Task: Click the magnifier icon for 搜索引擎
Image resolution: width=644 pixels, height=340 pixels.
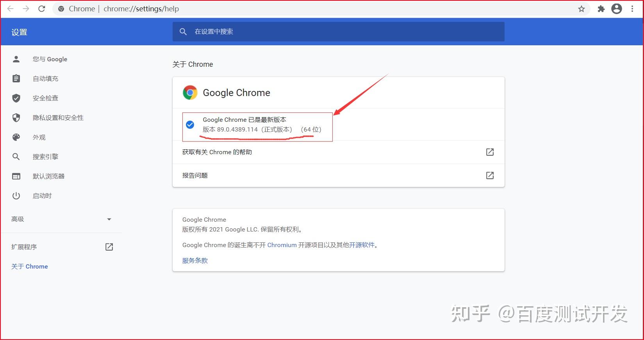Action: 16,157
